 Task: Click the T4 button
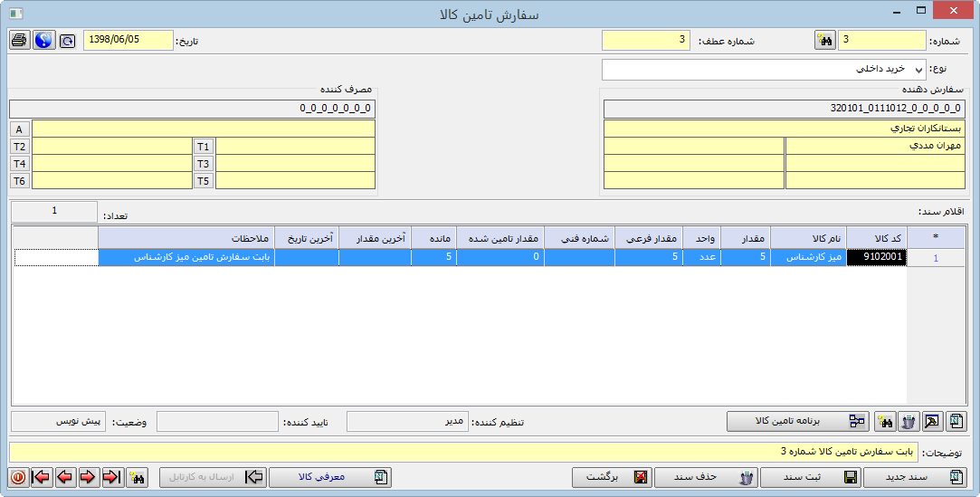19,164
